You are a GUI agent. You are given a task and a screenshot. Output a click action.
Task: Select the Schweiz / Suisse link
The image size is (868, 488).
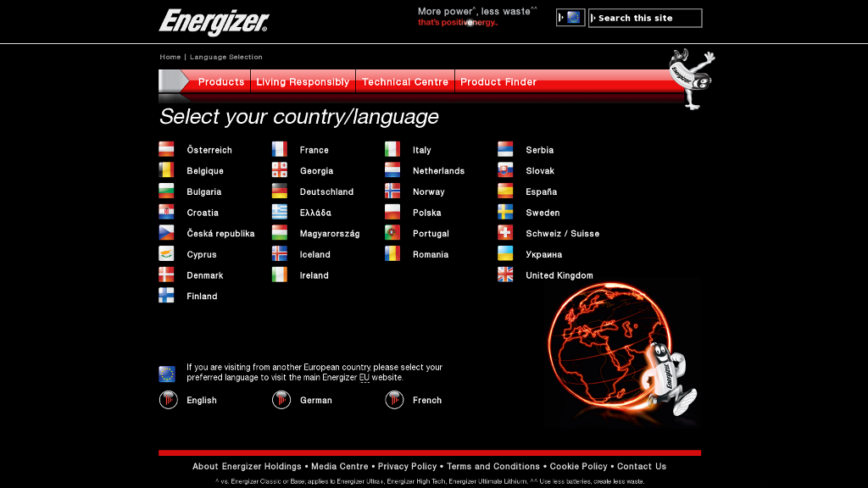pos(563,234)
